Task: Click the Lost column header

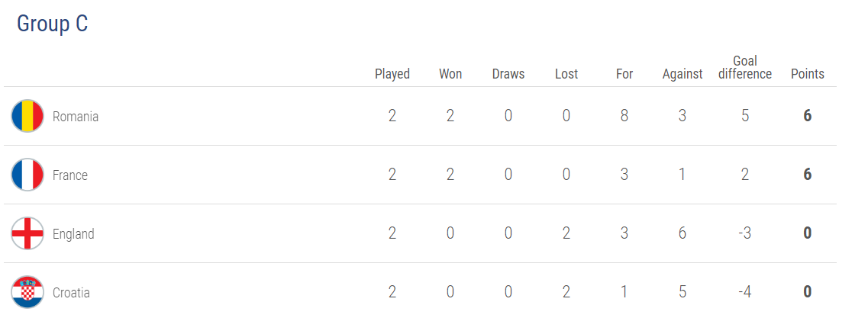Action: click(566, 74)
